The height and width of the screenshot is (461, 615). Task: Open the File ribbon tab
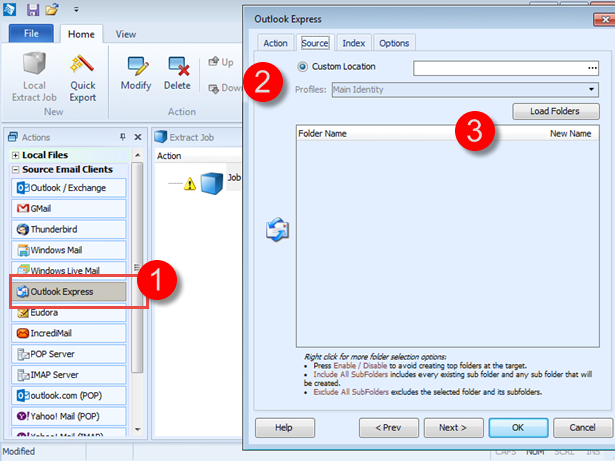pos(30,34)
